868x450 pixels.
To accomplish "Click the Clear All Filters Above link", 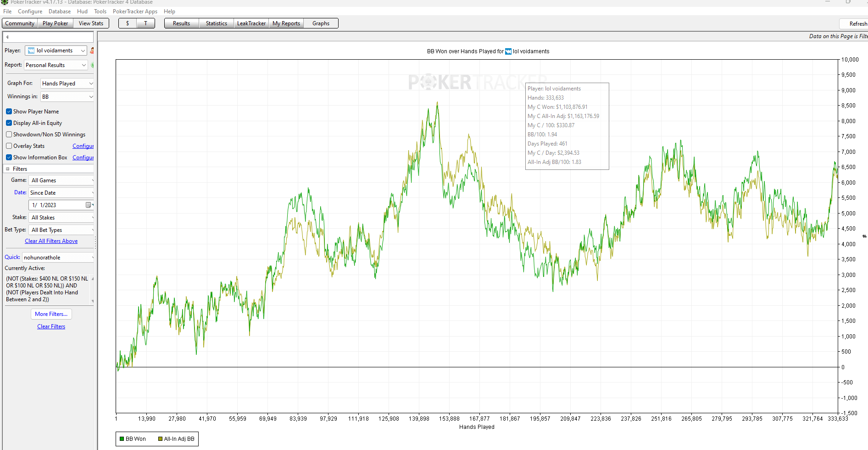I will (51, 241).
